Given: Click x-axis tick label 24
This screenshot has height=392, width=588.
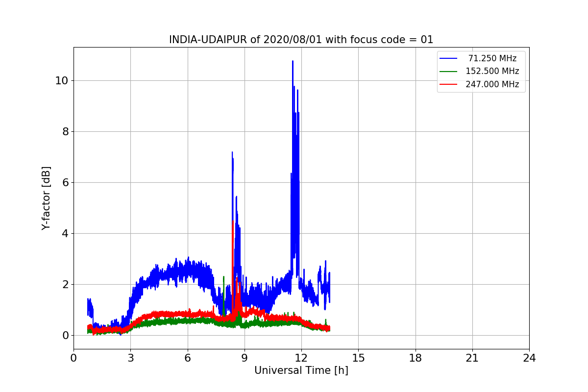Looking at the screenshot, I should pyautogui.click(x=529, y=358).
